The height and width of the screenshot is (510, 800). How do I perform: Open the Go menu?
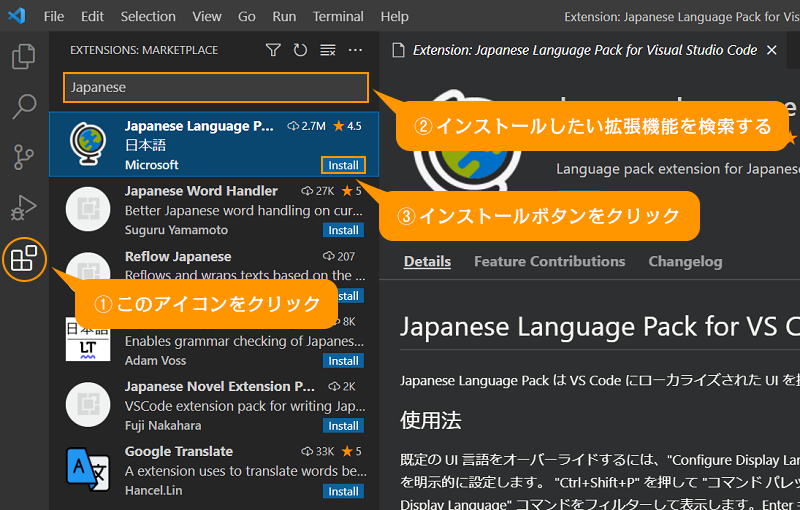[x=246, y=16]
